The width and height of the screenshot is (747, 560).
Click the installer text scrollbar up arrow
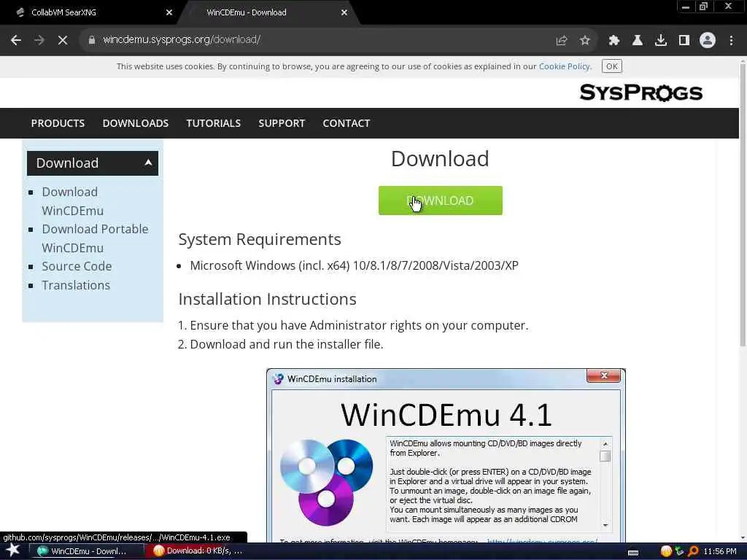tap(605, 444)
